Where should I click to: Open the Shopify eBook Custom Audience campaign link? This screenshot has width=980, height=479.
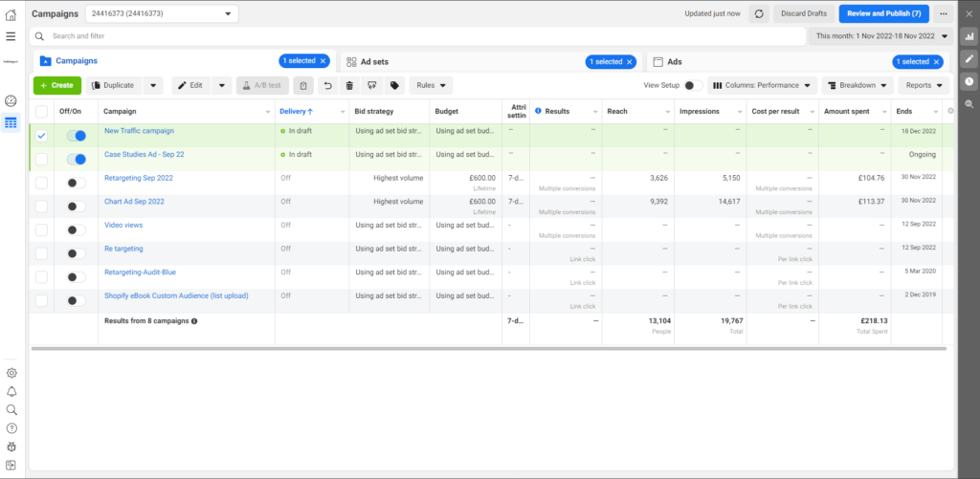(x=176, y=296)
